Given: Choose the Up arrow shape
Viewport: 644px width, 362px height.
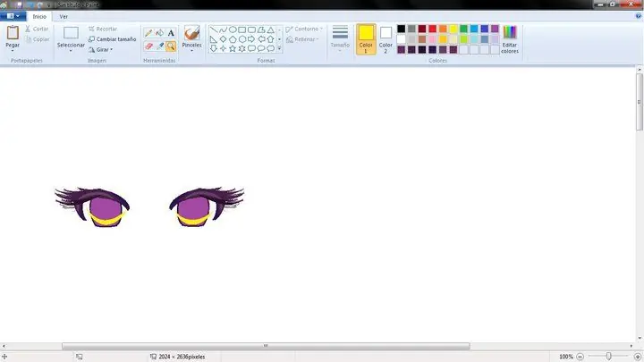Looking at the screenshot, I should pyautogui.click(x=270, y=39).
